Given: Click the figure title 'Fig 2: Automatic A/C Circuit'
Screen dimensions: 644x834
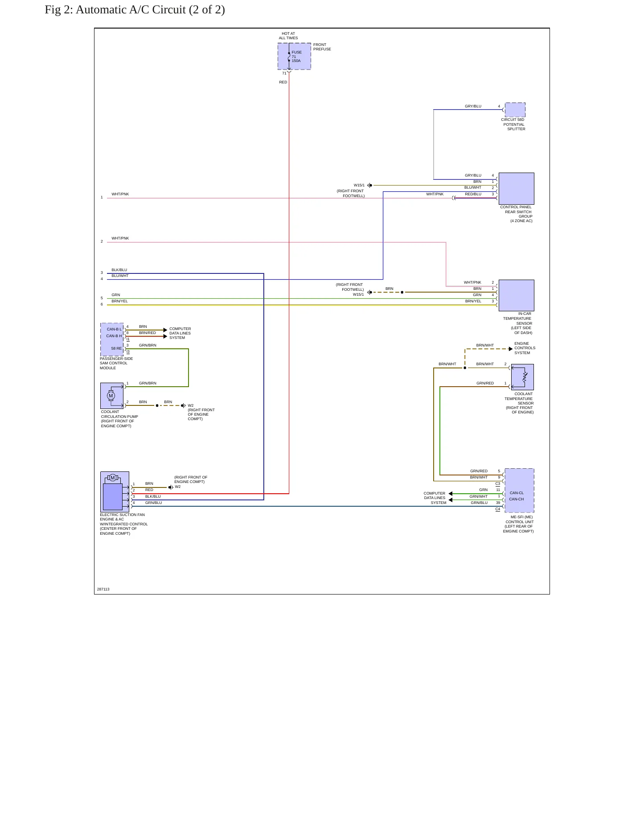Looking at the screenshot, I should pyautogui.click(x=135, y=9).
